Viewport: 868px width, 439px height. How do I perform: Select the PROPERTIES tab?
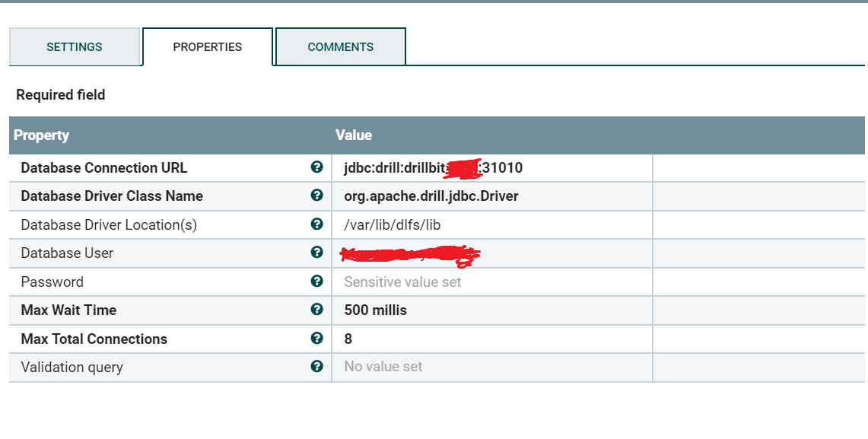[207, 46]
